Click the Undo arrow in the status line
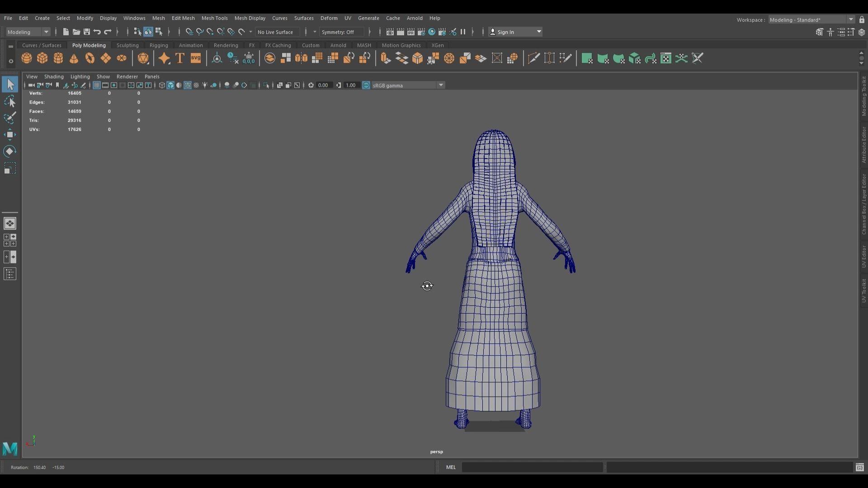This screenshot has width=868, height=488. (97, 32)
